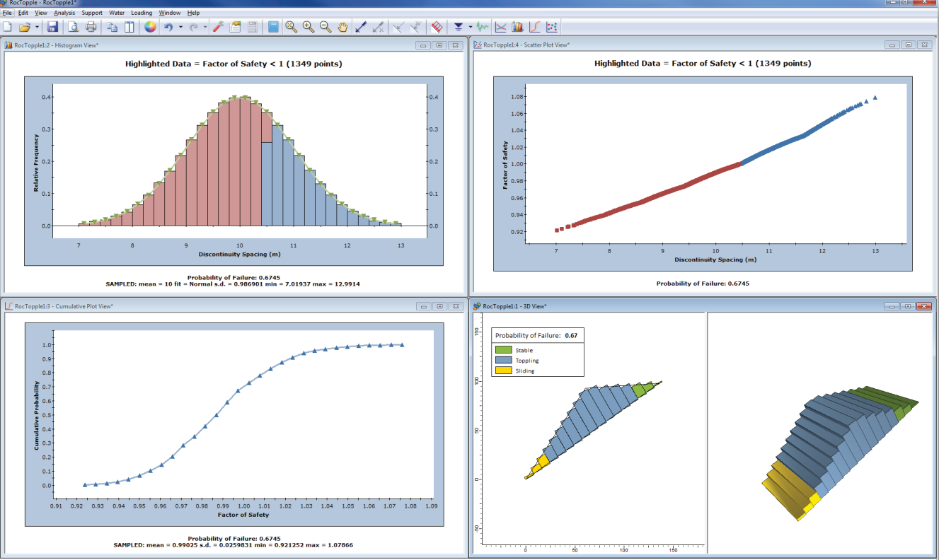The width and height of the screenshot is (939, 560).
Task: Maximize the Scatter Plot View window
Action: click(x=908, y=45)
